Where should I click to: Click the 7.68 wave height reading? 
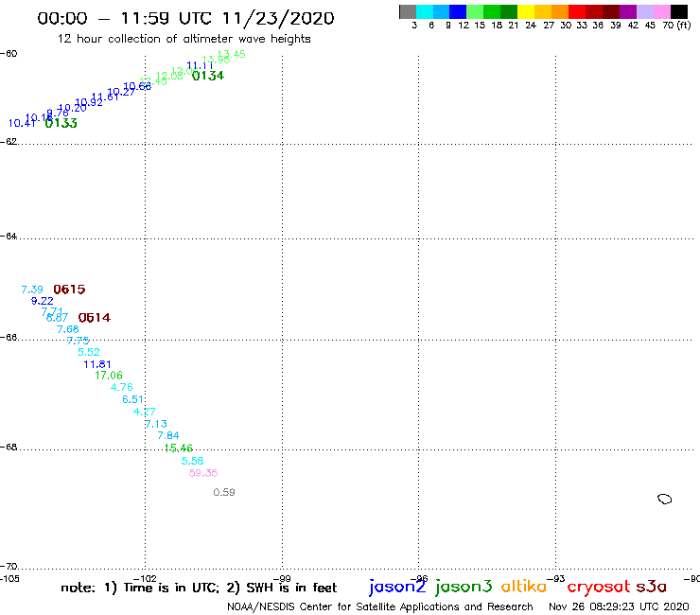click(x=68, y=329)
